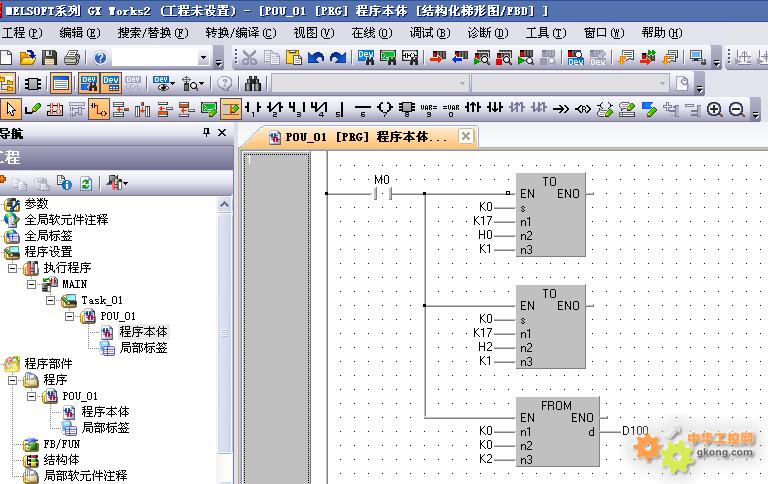Viewport: 768px width, 484px height.
Task: Open the second empty combo box in second toolbar
Action: 570,83
